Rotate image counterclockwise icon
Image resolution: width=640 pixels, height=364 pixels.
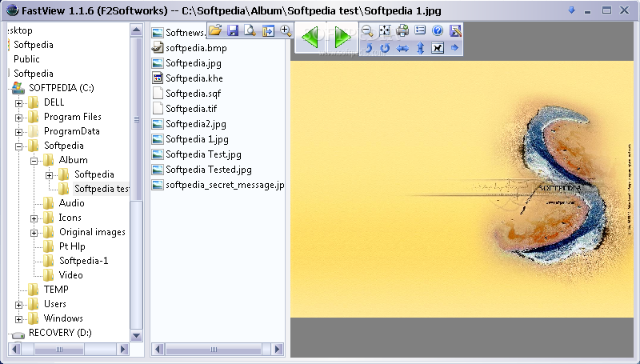[x=369, y=48]
